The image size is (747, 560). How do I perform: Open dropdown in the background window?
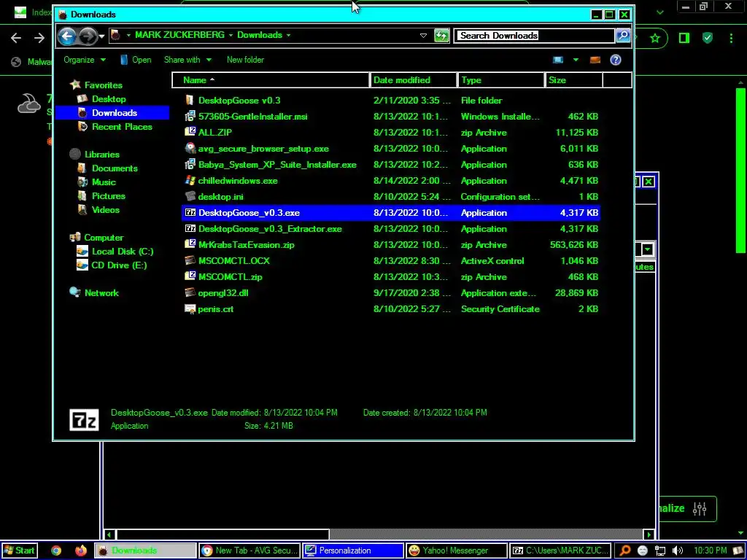coord(648,249)
